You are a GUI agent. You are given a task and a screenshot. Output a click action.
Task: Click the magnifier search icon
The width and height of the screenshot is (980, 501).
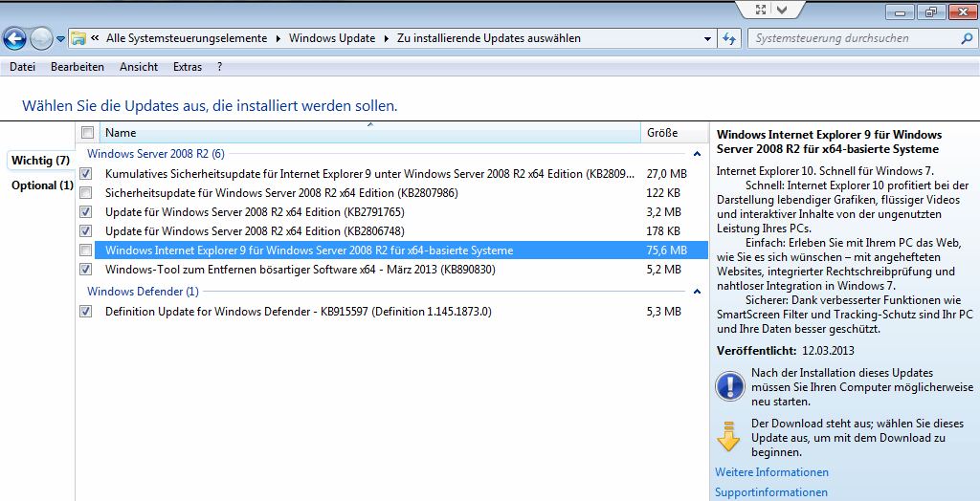point(966,39)
